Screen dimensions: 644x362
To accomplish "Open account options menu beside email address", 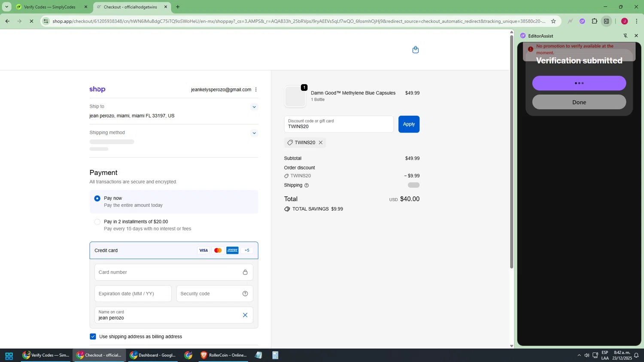I will coord(256,90).
